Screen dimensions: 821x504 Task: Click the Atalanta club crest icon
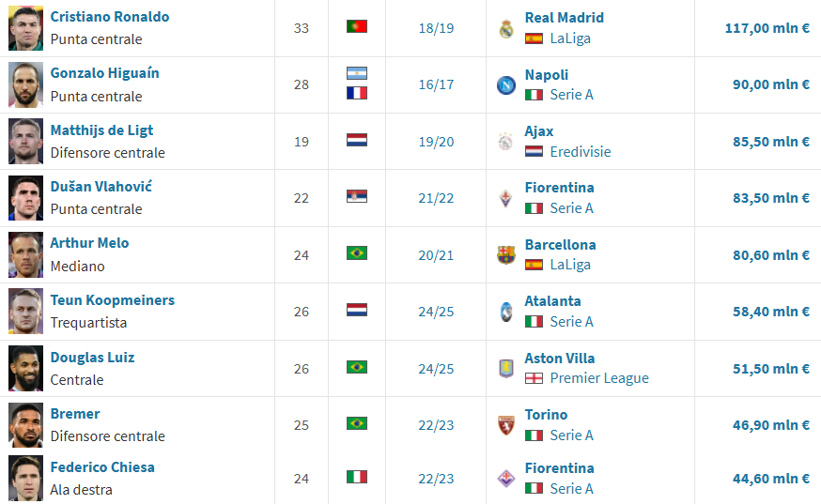tap(505, 312)
